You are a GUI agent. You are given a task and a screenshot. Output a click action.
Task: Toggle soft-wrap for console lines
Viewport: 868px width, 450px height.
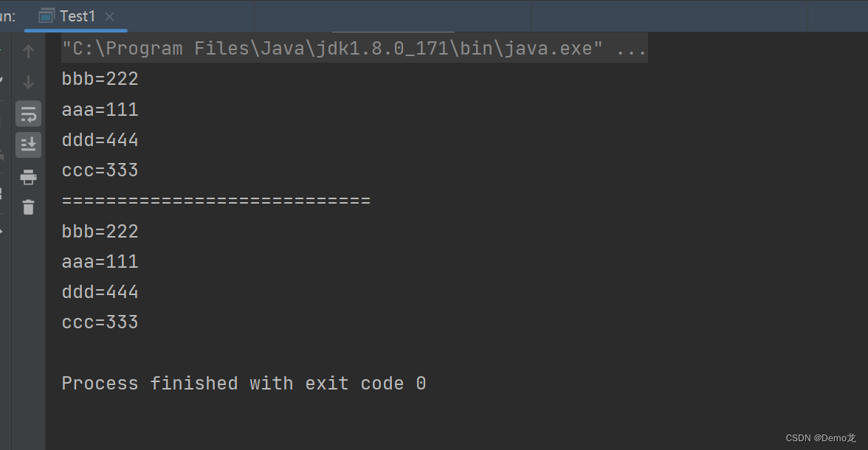[x=28, y=114]
